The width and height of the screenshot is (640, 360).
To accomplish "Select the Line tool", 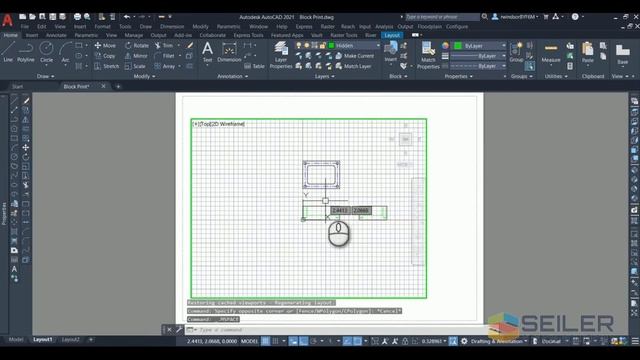I will click(8, 52).
